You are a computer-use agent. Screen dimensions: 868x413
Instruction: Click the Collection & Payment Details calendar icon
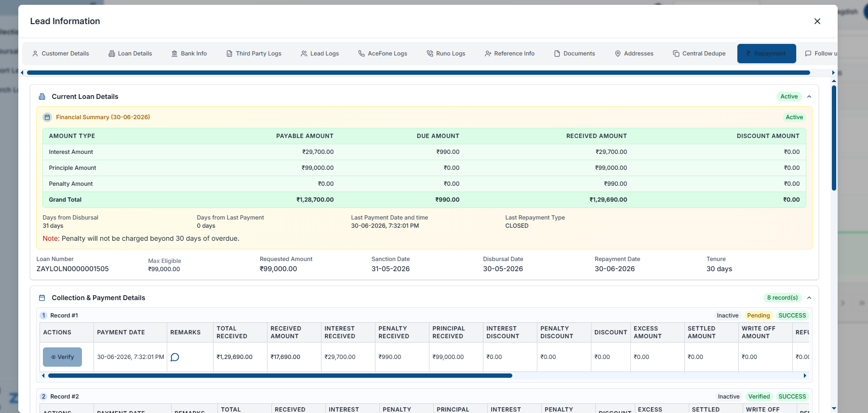pyautogui.click(x=42, y=298)
